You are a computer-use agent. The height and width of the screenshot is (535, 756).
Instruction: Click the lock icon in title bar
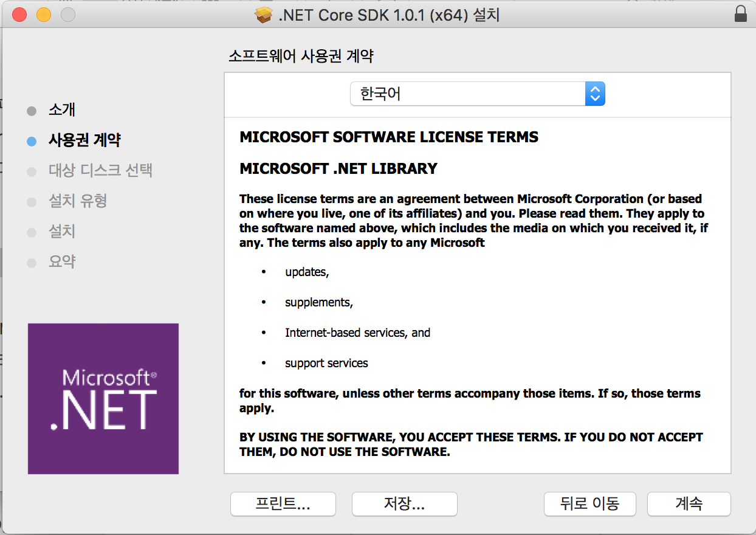[x=740, y=14]
